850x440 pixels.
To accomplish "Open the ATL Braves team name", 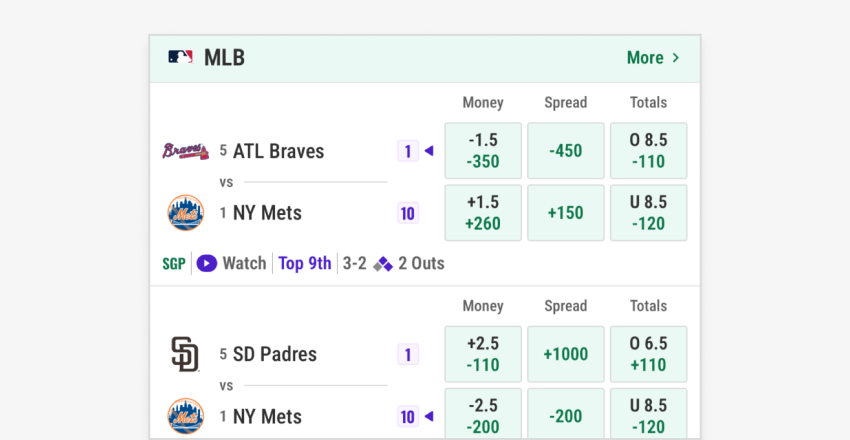I will (278, 151).
